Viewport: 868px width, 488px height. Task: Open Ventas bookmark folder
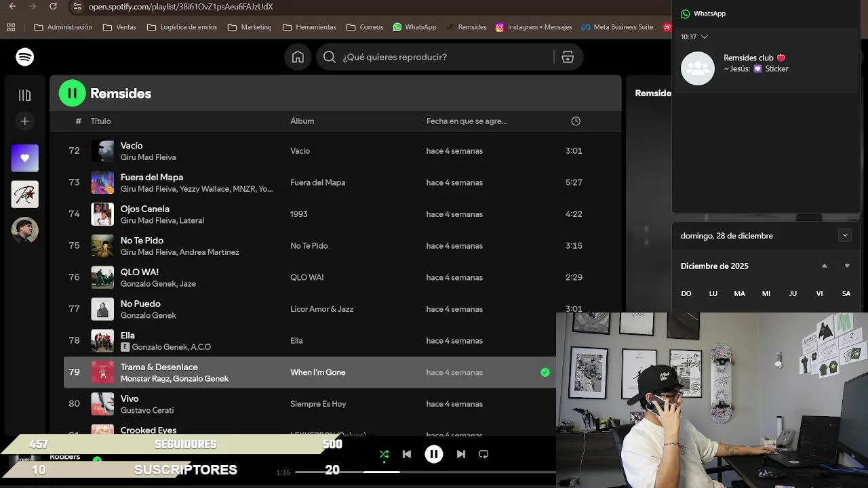pos(119,27)
